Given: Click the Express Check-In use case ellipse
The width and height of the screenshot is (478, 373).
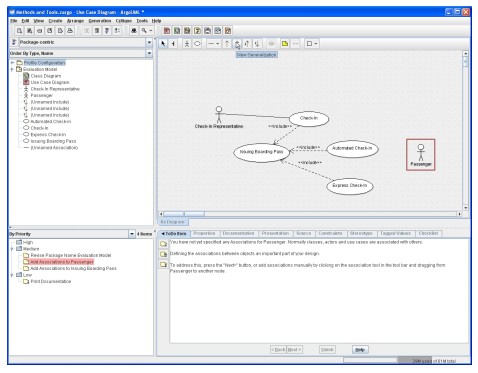Looking at the screenshot, I should 350,186.
